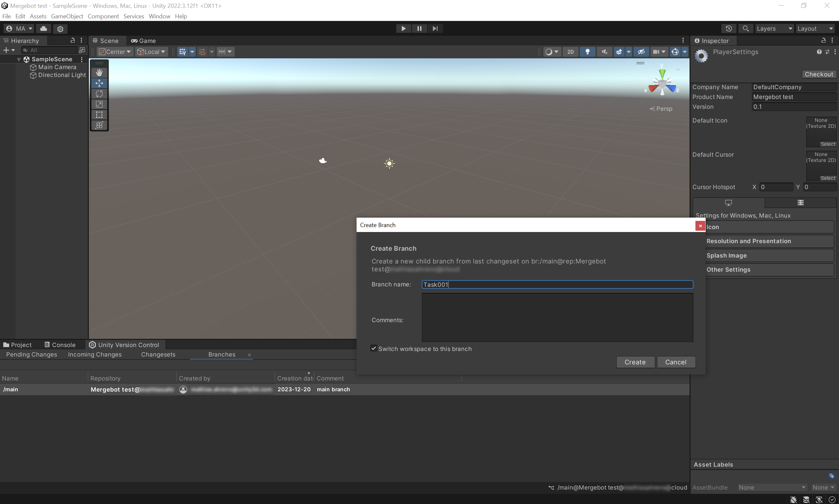Toggle 2D view mode

pyautogui.click(x=570, y=52)
